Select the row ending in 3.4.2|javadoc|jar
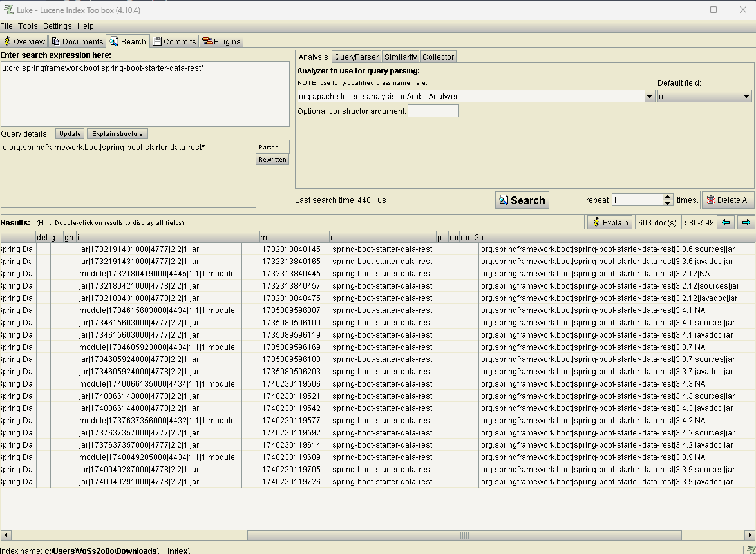This screenshot has height=554, width=756. coord(377,445)
